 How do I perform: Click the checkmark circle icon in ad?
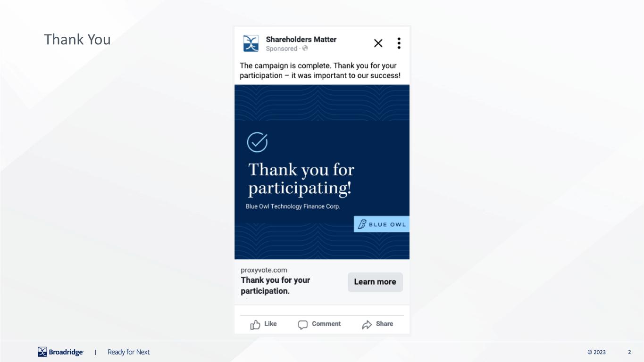tap(258, 142)
